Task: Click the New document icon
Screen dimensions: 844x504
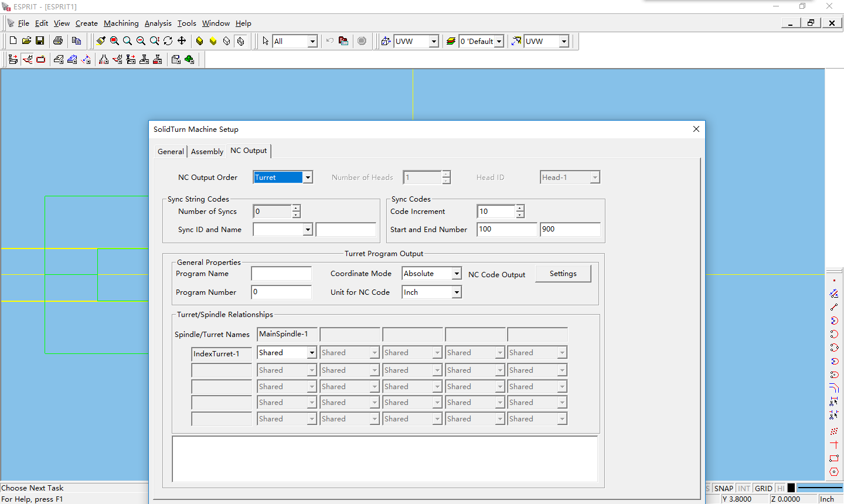Action: pos(13,40)
